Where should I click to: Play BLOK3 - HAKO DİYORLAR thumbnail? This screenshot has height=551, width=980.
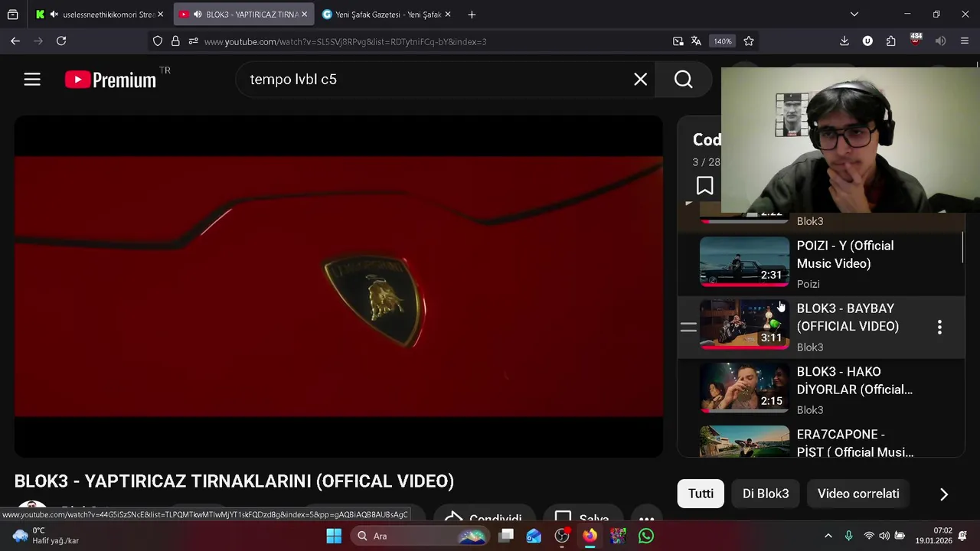click(x=744, y=387)
